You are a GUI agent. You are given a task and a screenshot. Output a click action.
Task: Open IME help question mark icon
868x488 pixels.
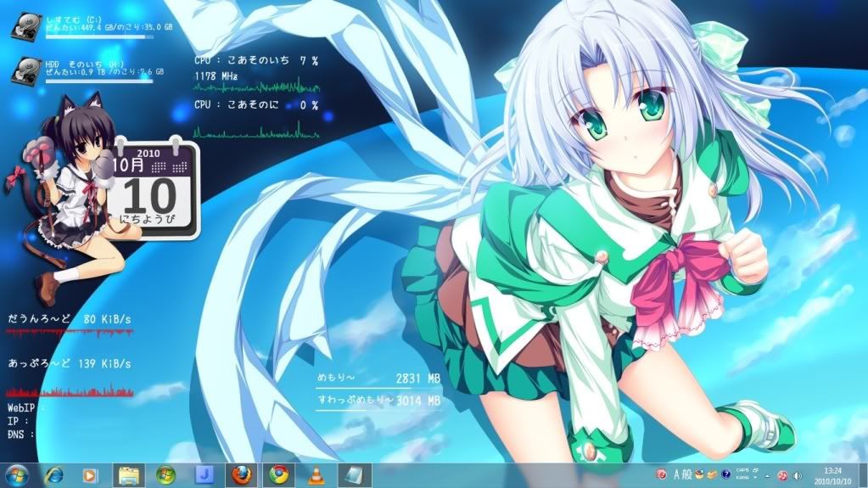point(725,474)
